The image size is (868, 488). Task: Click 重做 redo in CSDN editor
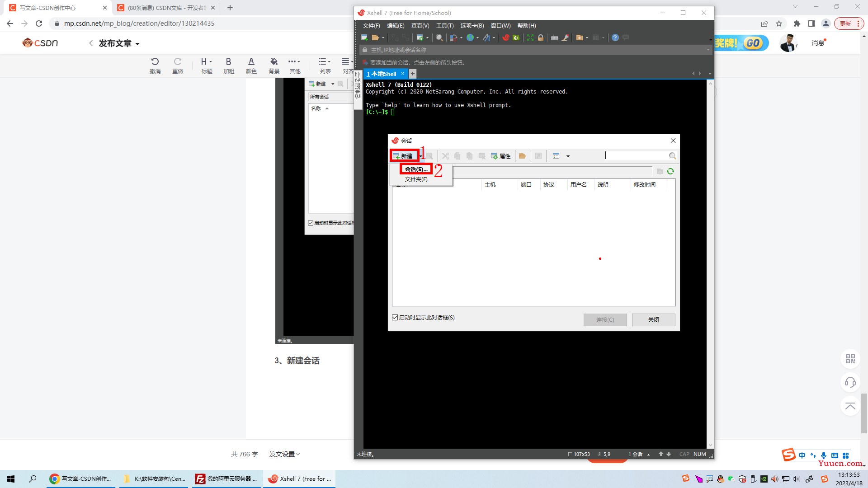178,66
